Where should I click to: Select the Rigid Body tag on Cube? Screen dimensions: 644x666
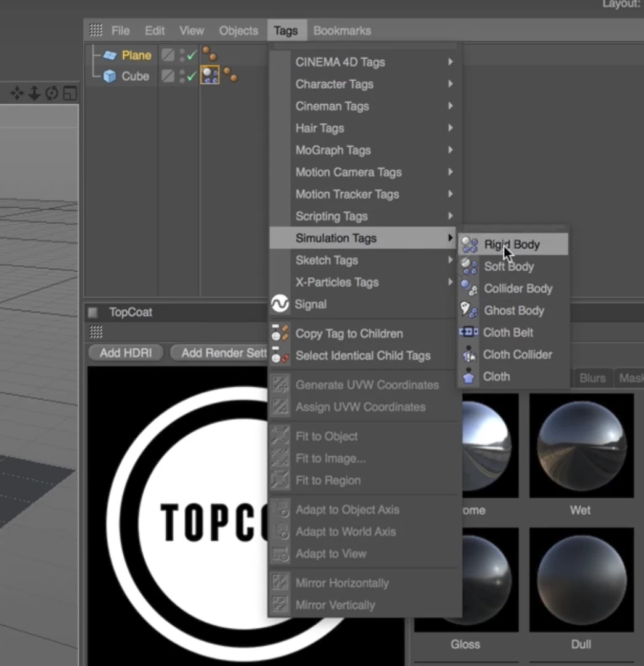tap(210, 75)
